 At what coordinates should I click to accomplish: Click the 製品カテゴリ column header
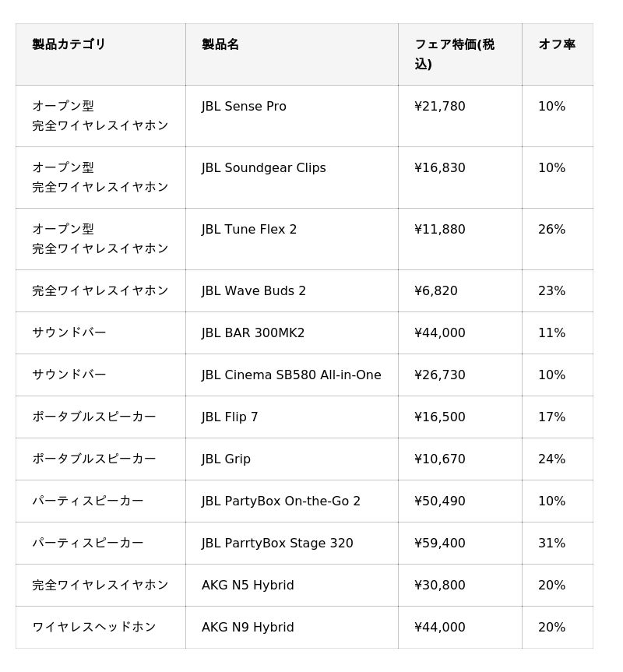click(69, 44)
